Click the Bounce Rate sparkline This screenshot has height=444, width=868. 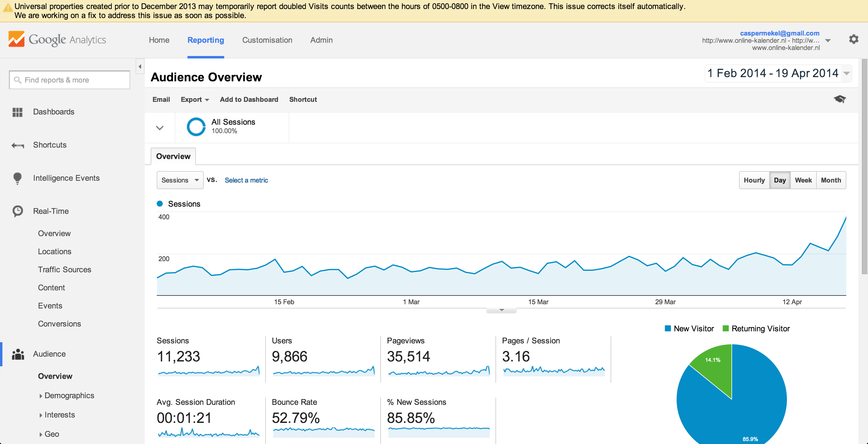click(323, 432)
